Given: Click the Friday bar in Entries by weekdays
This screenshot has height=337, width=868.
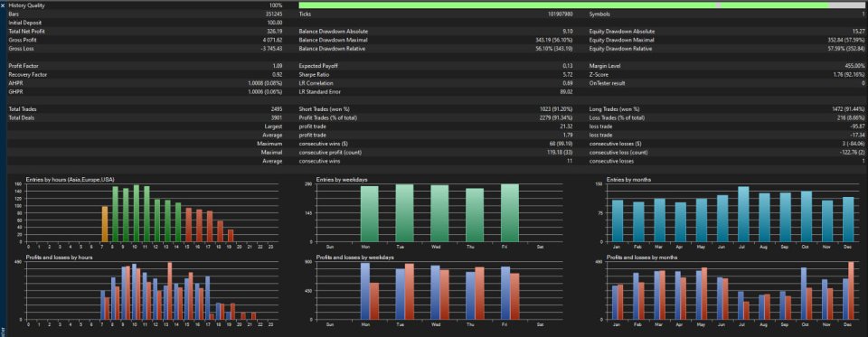Looking at the screenshot, I should [x=510, y=213].
